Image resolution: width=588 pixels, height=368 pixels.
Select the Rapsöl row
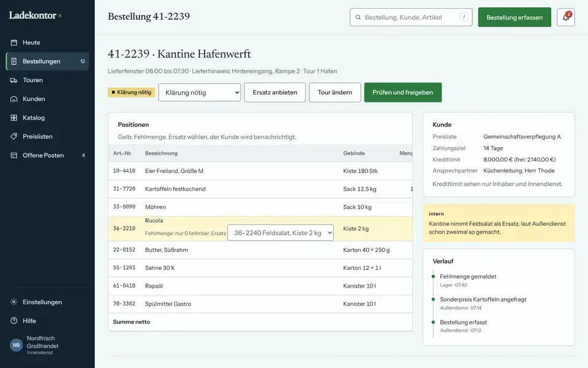(x=260, y=286)
